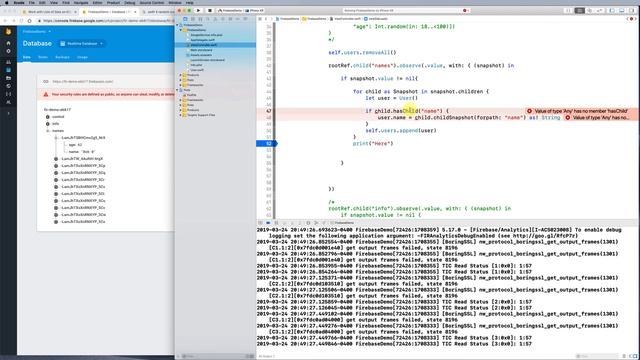
Task: Open the Hosting globe icon in Firebase sidebar
Action: [x=8, y=86]
